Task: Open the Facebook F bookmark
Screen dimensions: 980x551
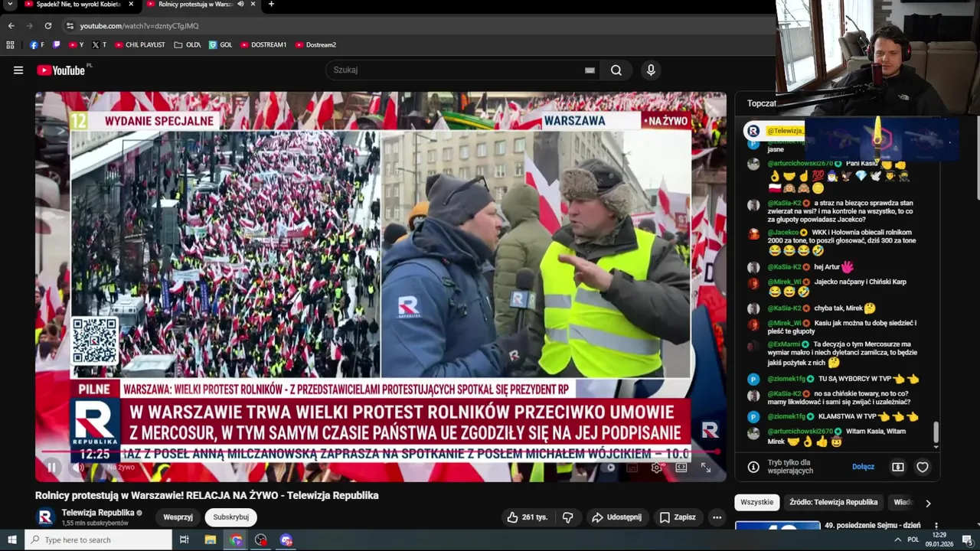Action: (37, 45)
